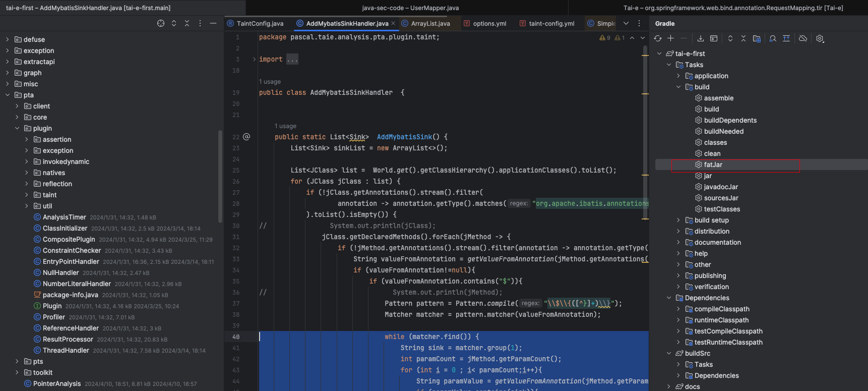
Task: Select opened file locator in Project panel
Action: [161, 23]
